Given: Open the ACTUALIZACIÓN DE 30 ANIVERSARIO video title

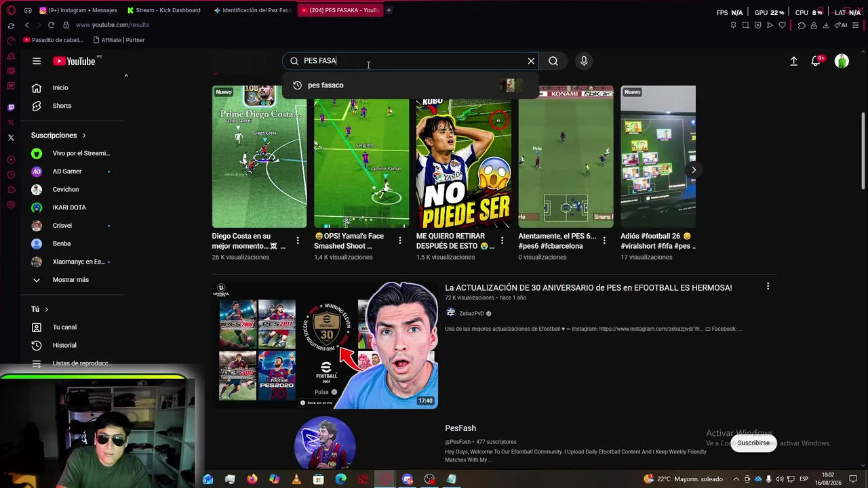Looking at the screenshot, I should pos(589,288).
